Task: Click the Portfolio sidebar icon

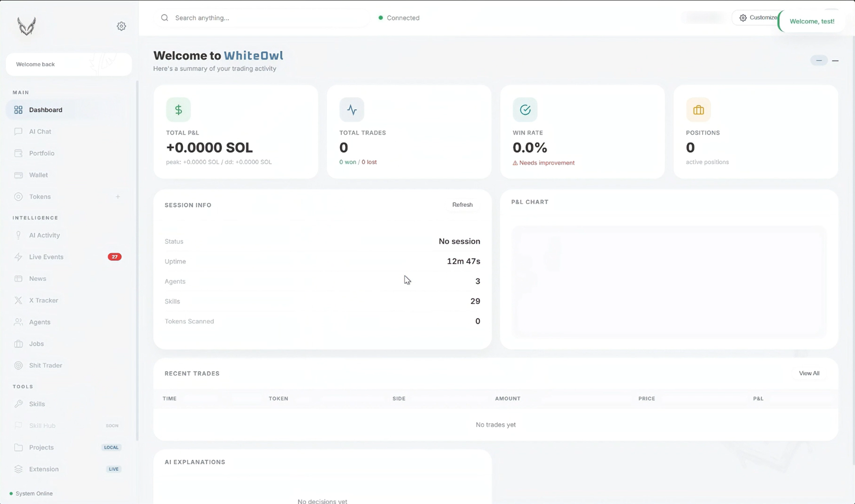Action: click(18, 153)
